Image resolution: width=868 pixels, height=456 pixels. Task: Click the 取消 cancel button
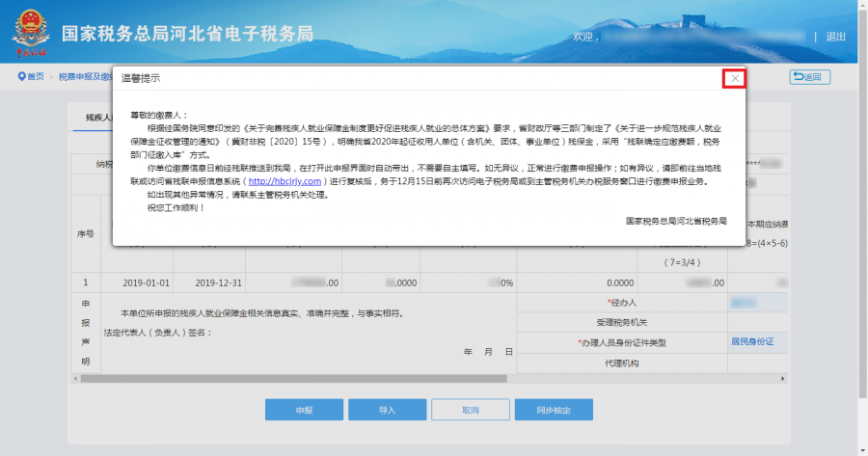(470, 410)
